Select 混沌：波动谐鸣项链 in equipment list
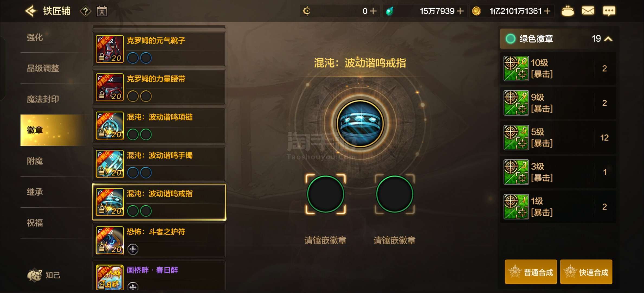Image resolution: width=644 pixels, height=293 pixels. (x=159, y=126)
